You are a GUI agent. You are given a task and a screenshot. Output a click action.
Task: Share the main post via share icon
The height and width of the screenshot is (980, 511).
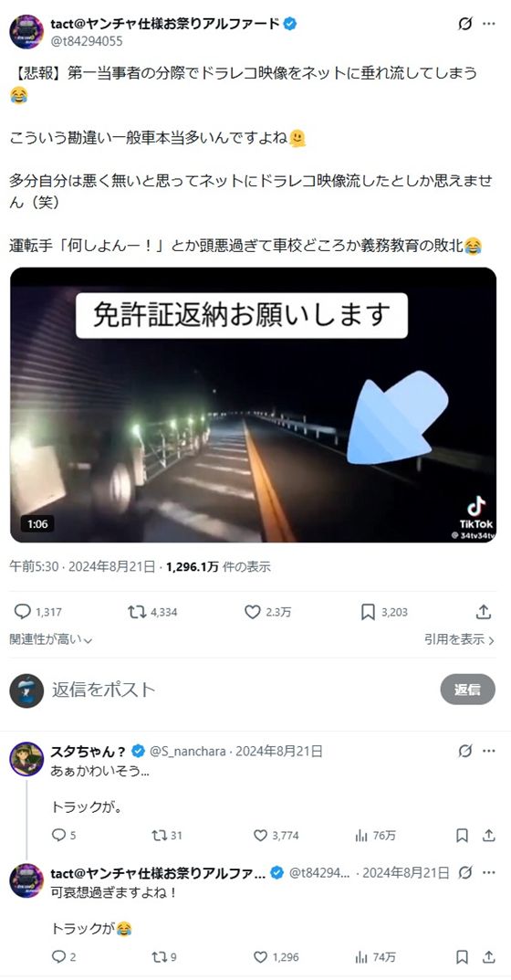click(483, 612)
